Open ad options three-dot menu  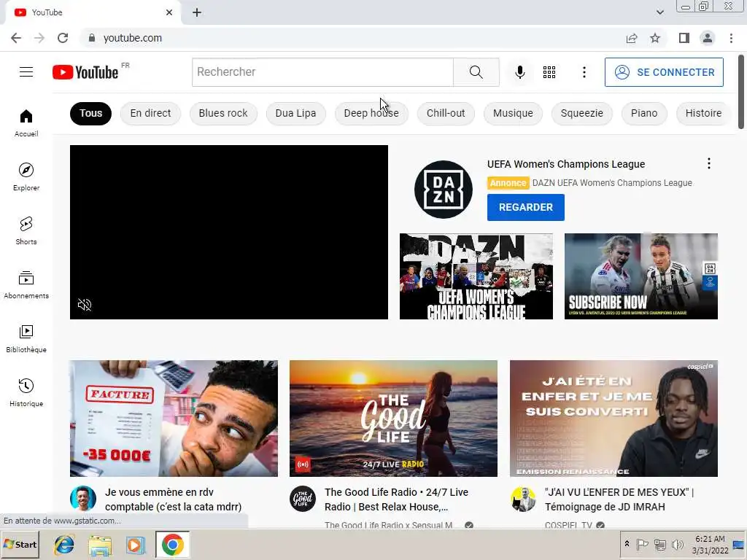pos(709,163)
